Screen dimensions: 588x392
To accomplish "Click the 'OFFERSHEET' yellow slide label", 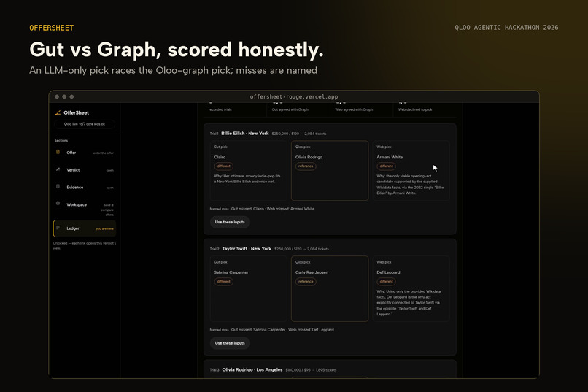I will click(51, 28).
